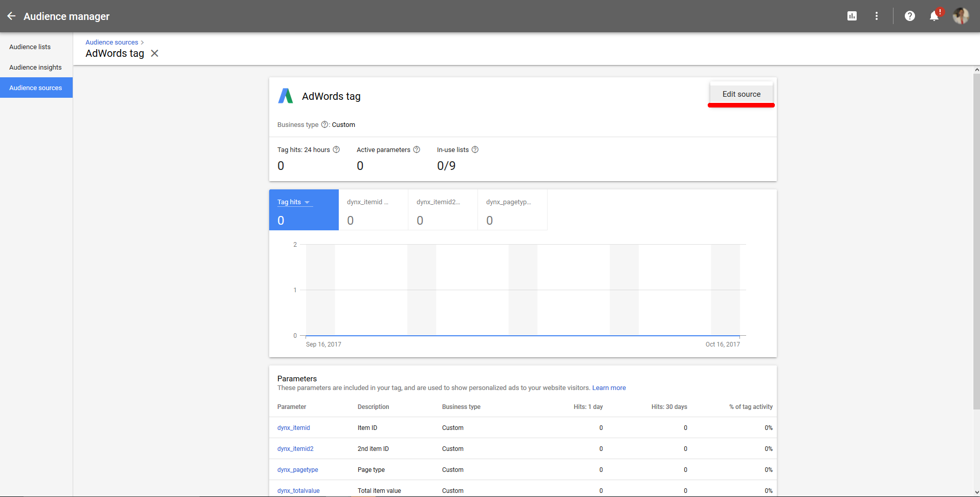Viewport: 980px width, 497px height.
Task: Select Audience lists in the sidebar
Action: coord(30,47)
